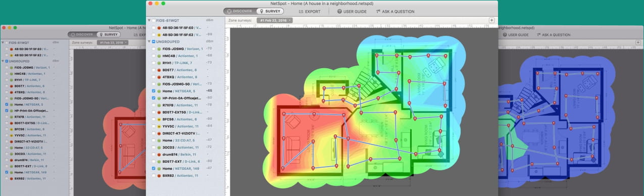Image resolution: width=644 pixels, height=196 pixels.
Task: Click the red signal icon for BD5T7
Action: point(159,70)
